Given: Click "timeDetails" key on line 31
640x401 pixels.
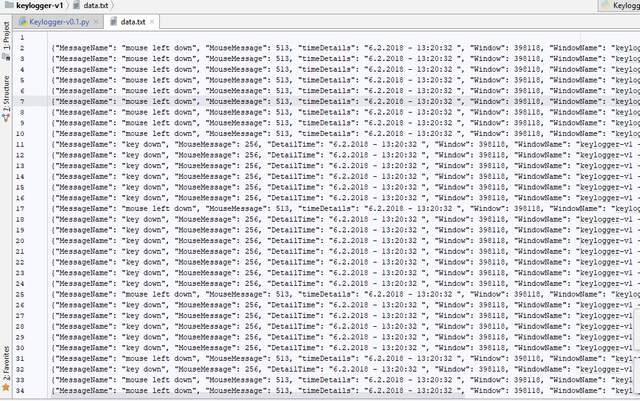Looking at the screenshot, I should [326, 358].
